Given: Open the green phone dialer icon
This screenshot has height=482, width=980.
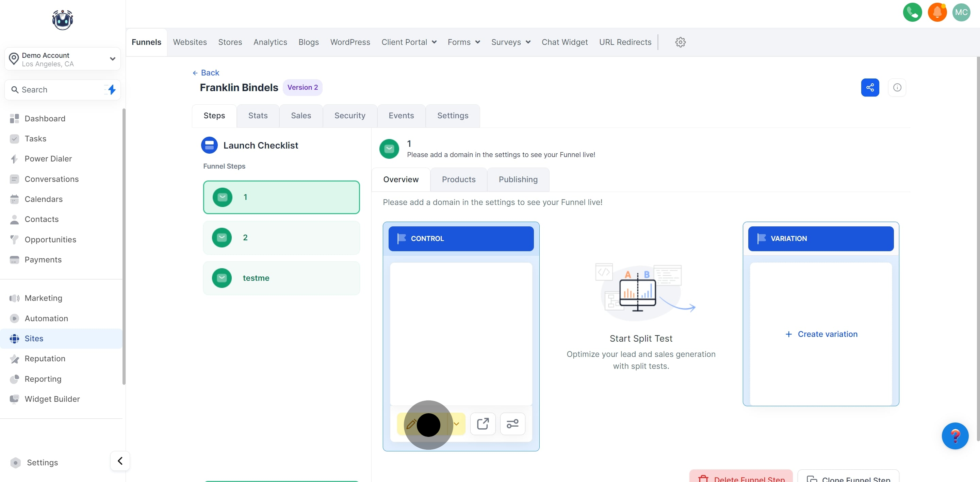Looking at the screenshot, I should 912,12.
